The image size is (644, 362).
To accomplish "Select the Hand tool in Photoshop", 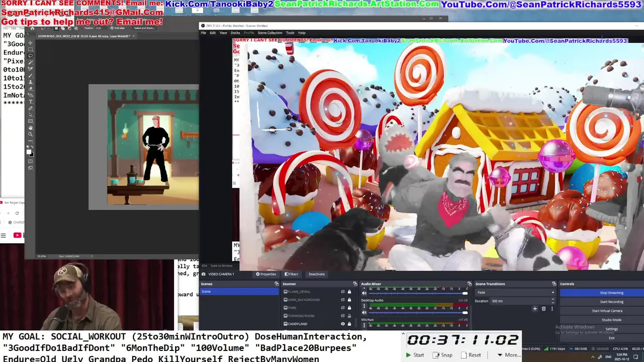I will [x=30, y=128].
